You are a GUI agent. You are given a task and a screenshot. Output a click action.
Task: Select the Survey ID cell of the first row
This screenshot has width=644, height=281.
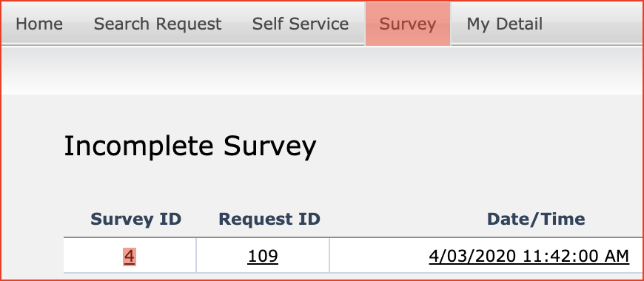click(x=130, y=255)
